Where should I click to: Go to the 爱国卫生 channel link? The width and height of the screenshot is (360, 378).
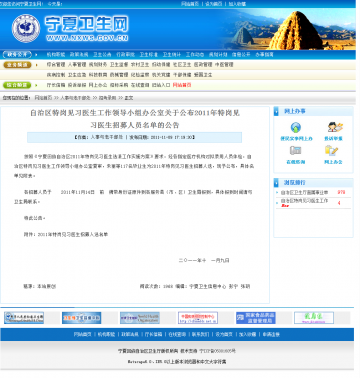click(203, 75)
